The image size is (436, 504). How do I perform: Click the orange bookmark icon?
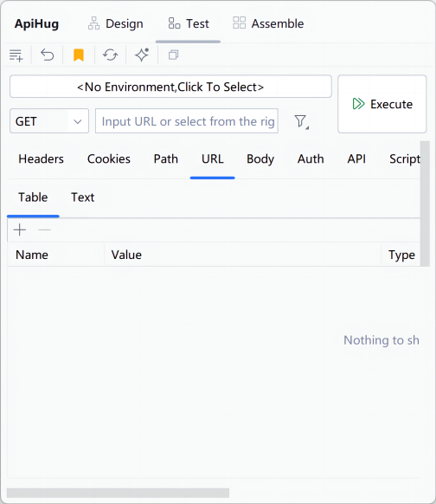(79, 55)
